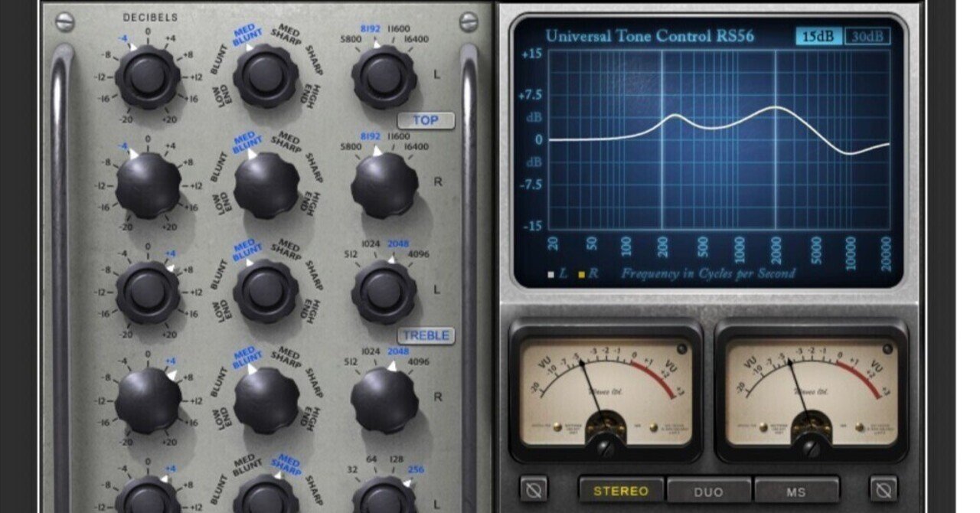Click the blue 2048 value in Treble R row
This screenshot has height=513, width=980.
398,351
